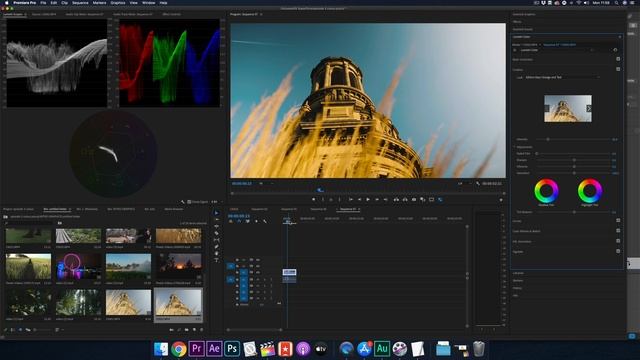The height and width of the screenshot is (360, 640).
Task: Switch Project panel to Freeform View
Action: point(28,330)
